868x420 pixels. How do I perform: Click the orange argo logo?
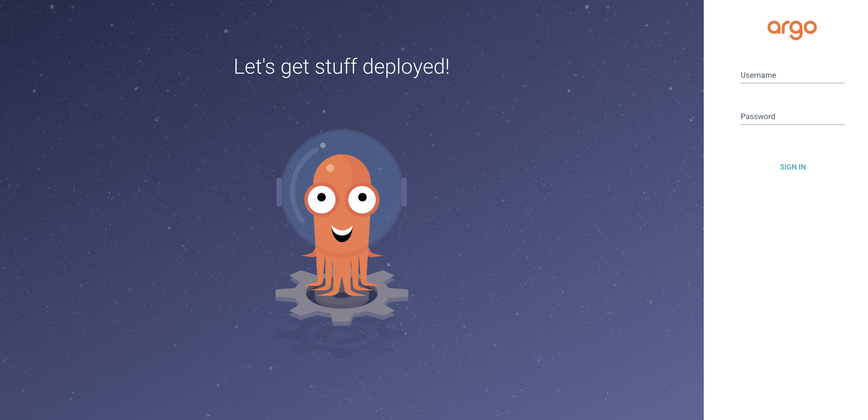pyautogui.click(x=792, y=30)
